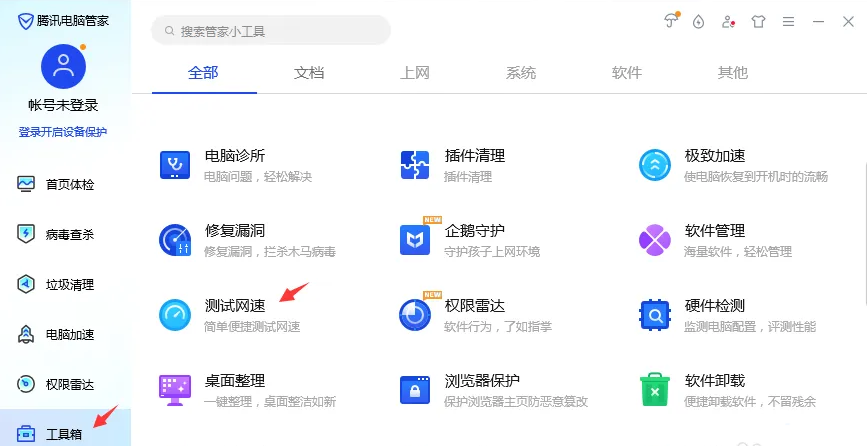Screen dimensions: 867x446
Task: Click description 修复漏洞，拦杀木马病毒
Action: (x=270, y=252)
